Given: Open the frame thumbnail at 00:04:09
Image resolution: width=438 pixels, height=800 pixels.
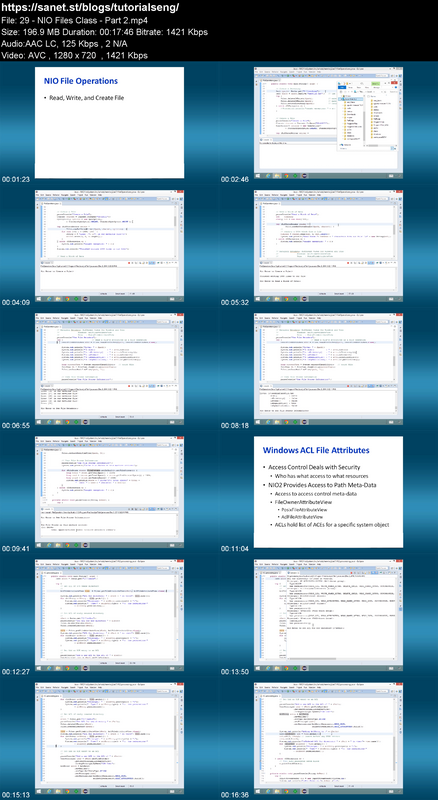Looking at the screenshot, I should point(109,246).
